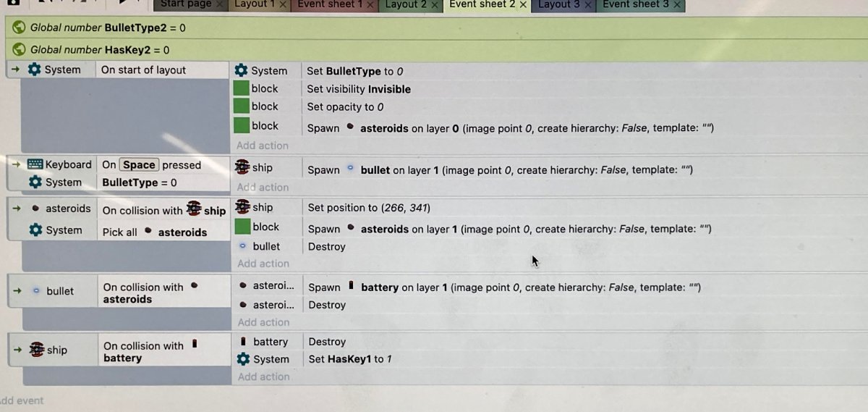The height and width of the screenshot is (412, 868).
Task: Open the Event sheet 3 tab
Action: coord(635,4)
